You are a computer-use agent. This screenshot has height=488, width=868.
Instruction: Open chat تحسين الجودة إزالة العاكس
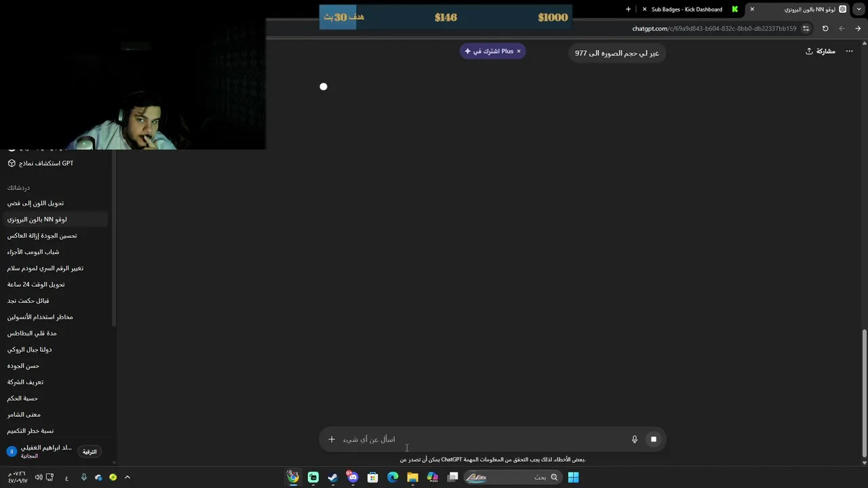coord(42,236)
